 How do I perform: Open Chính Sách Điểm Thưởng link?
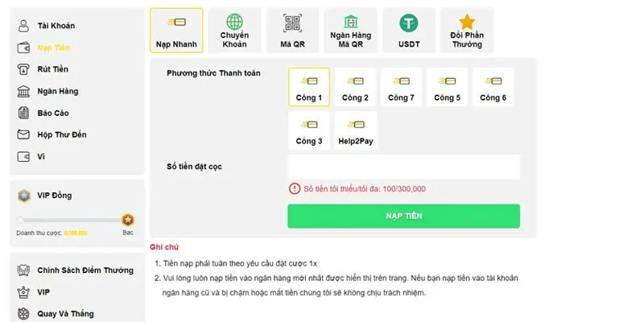tap(85, 270)
